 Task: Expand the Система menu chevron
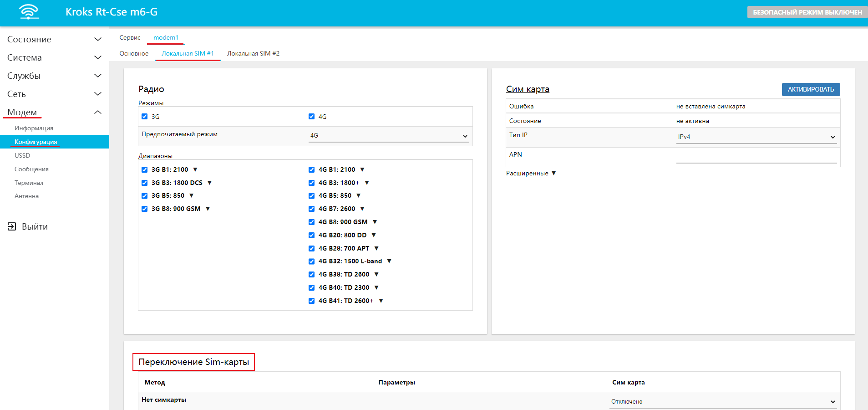click(x=97, y=57)
